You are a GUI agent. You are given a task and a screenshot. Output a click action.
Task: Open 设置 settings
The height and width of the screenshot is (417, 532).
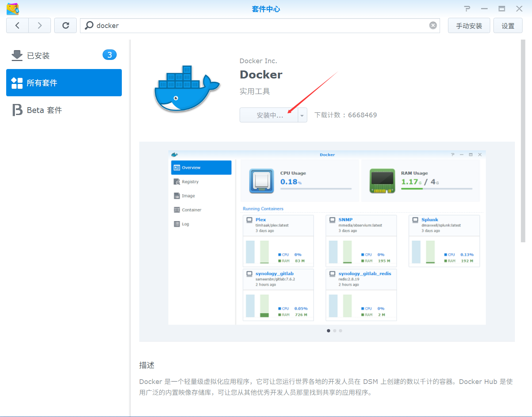(508, 25)
